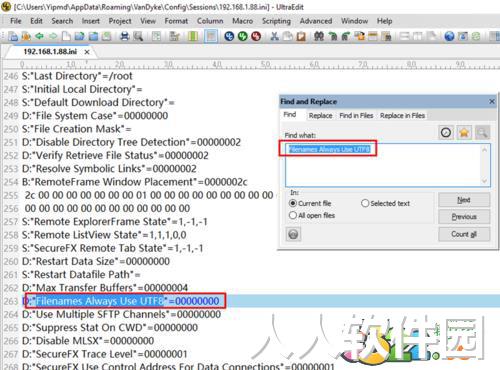Switch to the Replace tab in Find dialog
The height and width of the screenshot is (370, 500).
pos(320,115)
